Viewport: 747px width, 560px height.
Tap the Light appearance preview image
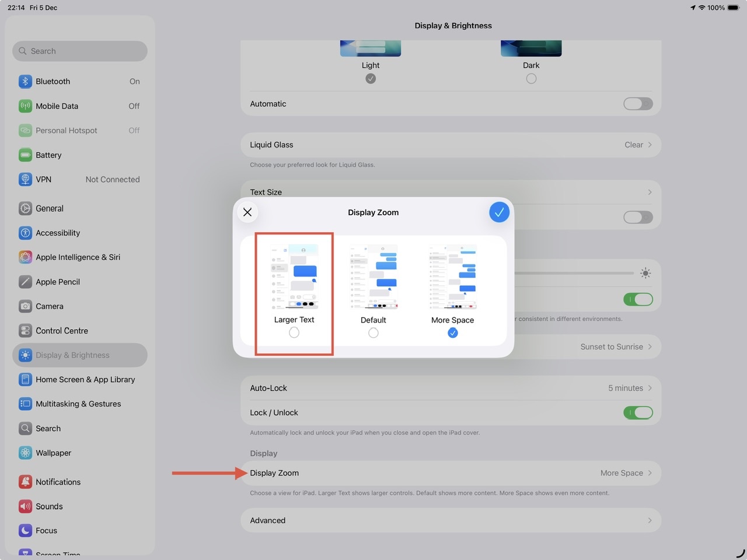(371, 48)
